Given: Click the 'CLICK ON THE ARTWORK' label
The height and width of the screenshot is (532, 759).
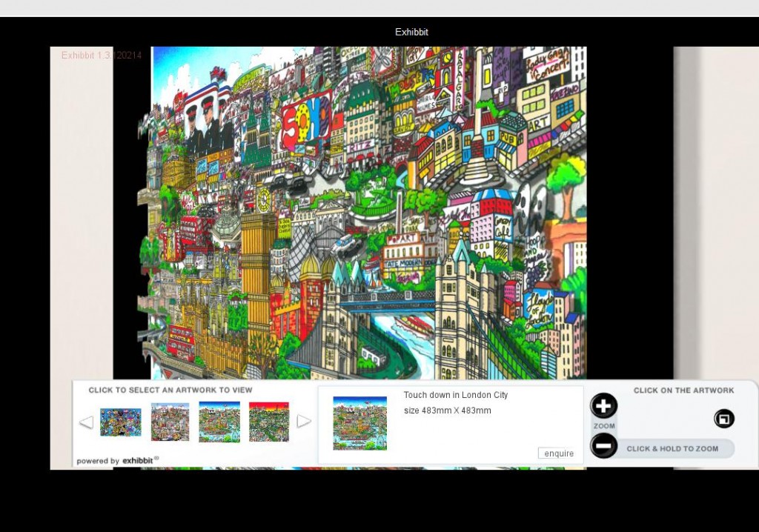Looking at the screenshot, I should 683,390.
